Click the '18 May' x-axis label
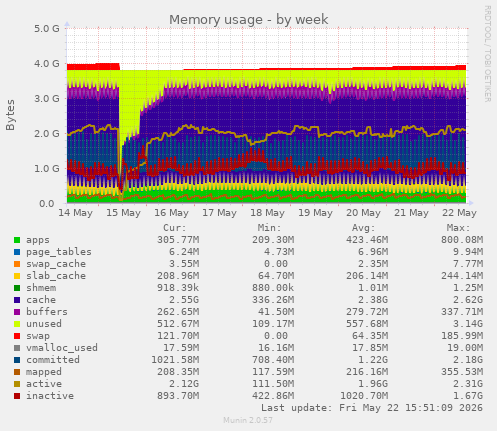This screenshot has width=497, height=431. [267, 213]
